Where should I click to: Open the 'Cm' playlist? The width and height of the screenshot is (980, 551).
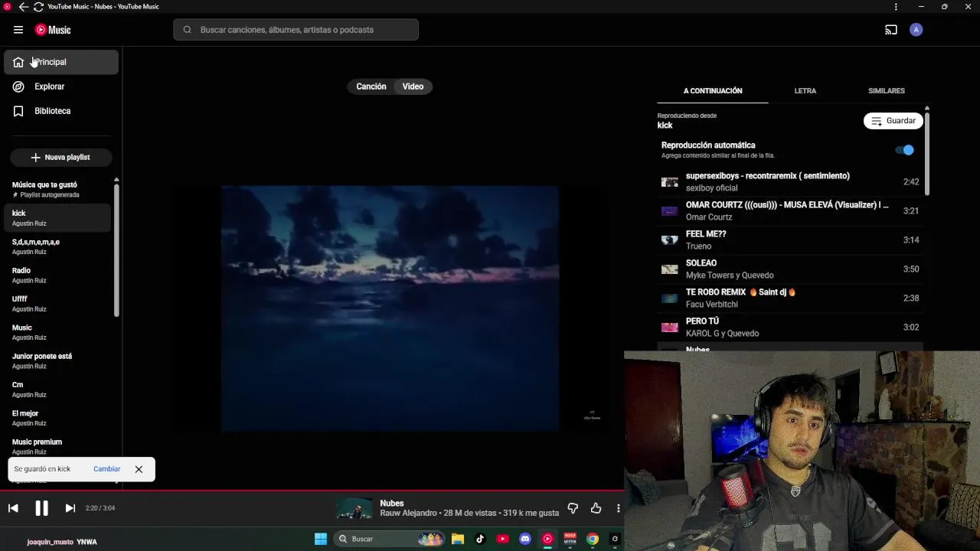click(x=58, y=390)
